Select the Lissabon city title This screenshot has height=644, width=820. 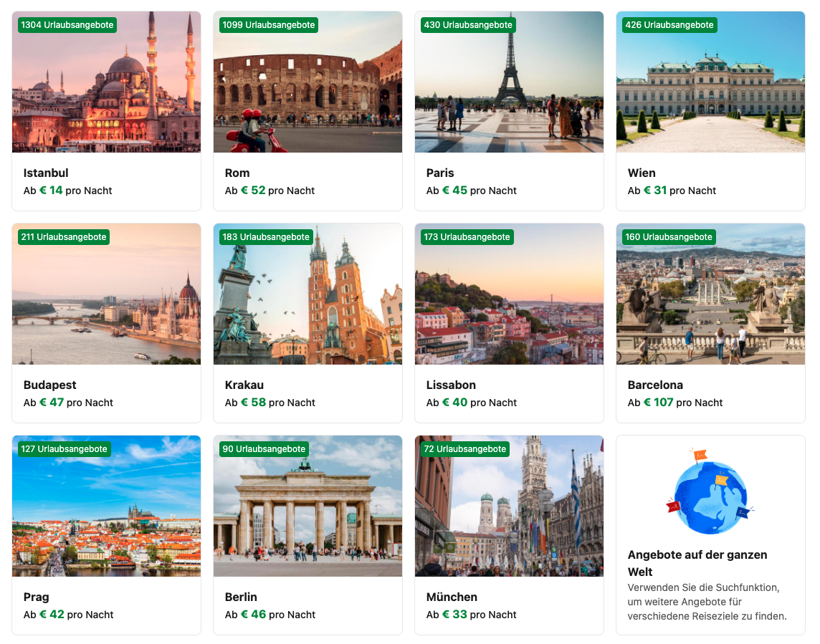pos(451,385)
